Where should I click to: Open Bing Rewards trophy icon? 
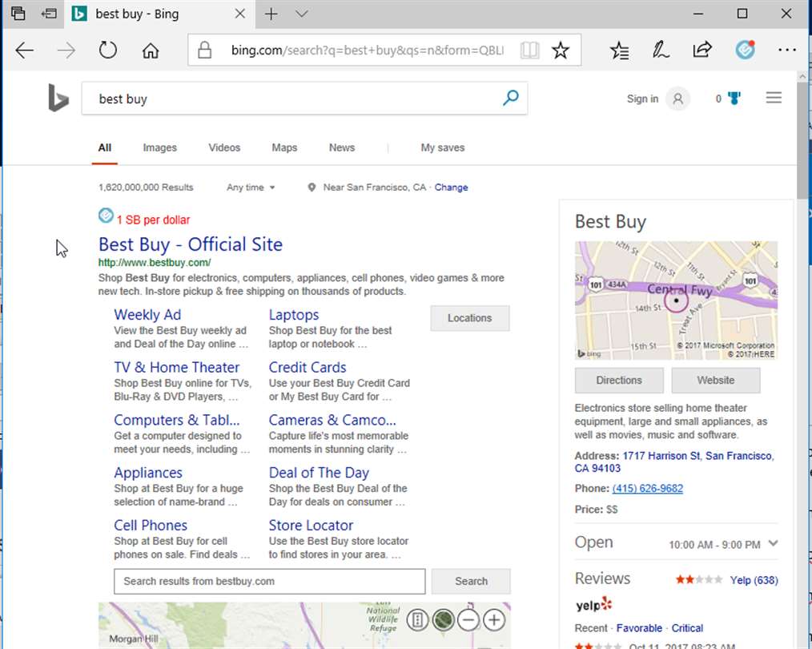(734, 98)
